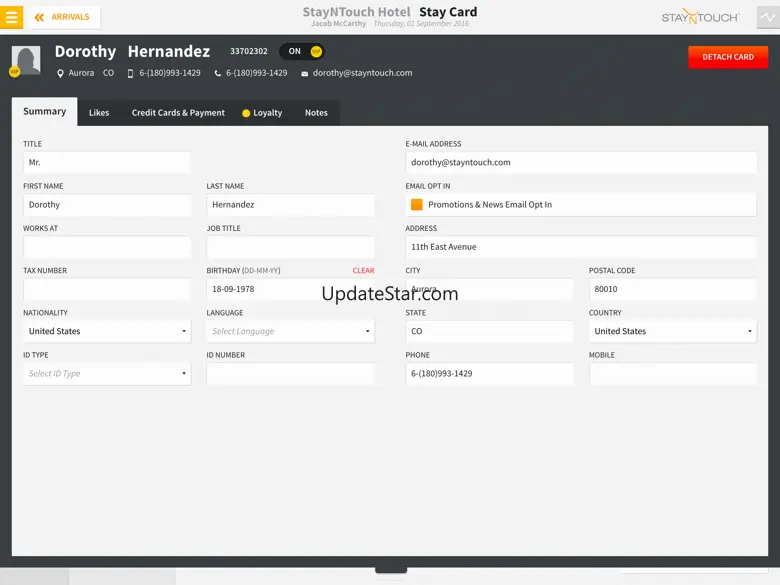Click the location pin icon

pos(60,73)
